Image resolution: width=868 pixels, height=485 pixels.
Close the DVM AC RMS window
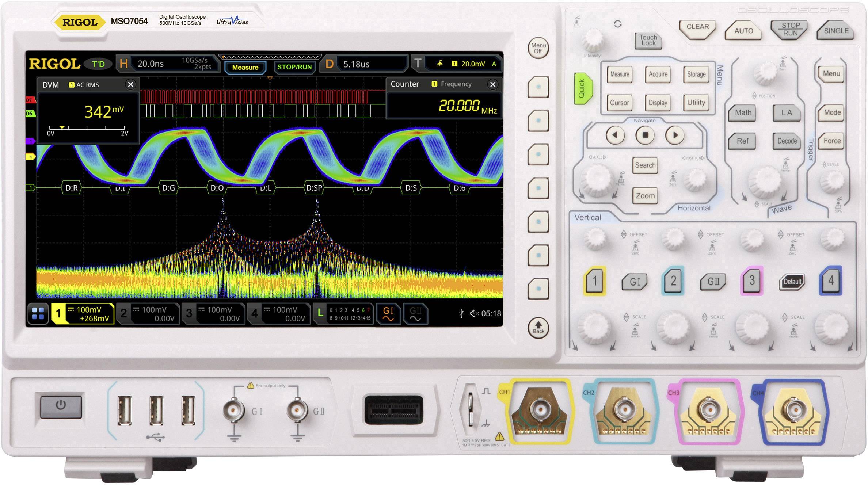(130, 85)
